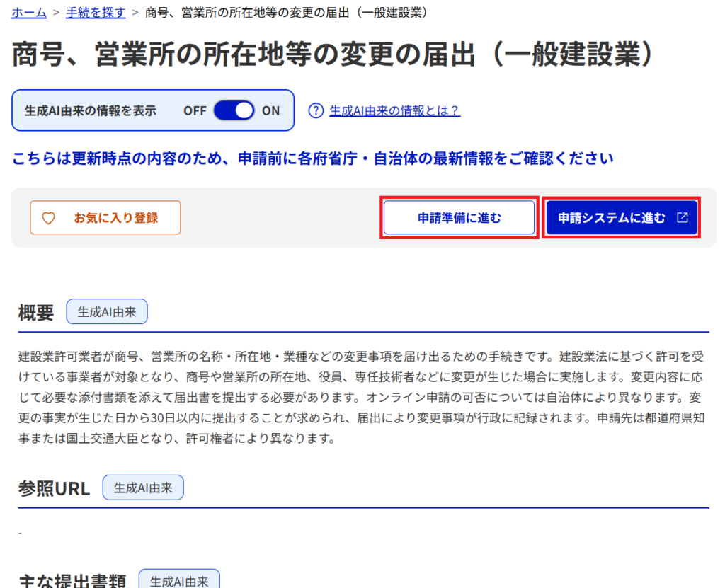725x588 pixels.
Task: Go to ホーム via the breadcrumb
Action: (29, 13)
